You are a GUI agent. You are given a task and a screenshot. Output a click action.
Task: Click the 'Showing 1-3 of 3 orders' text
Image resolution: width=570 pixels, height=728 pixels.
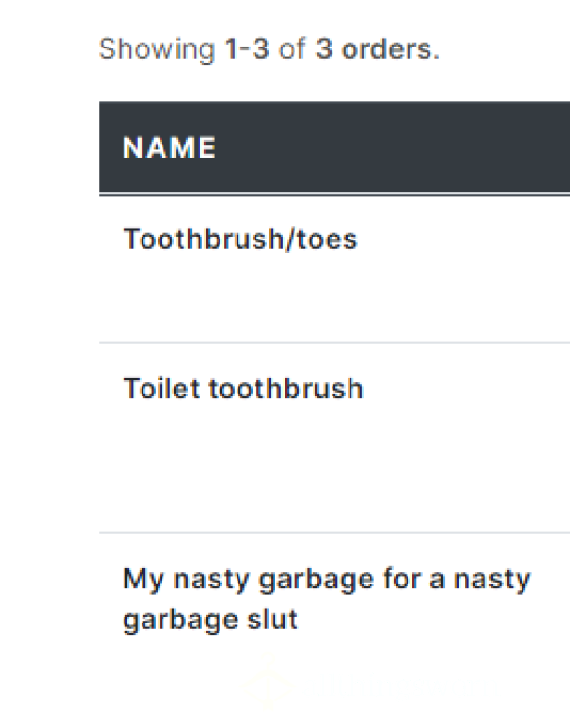(269, 49)
